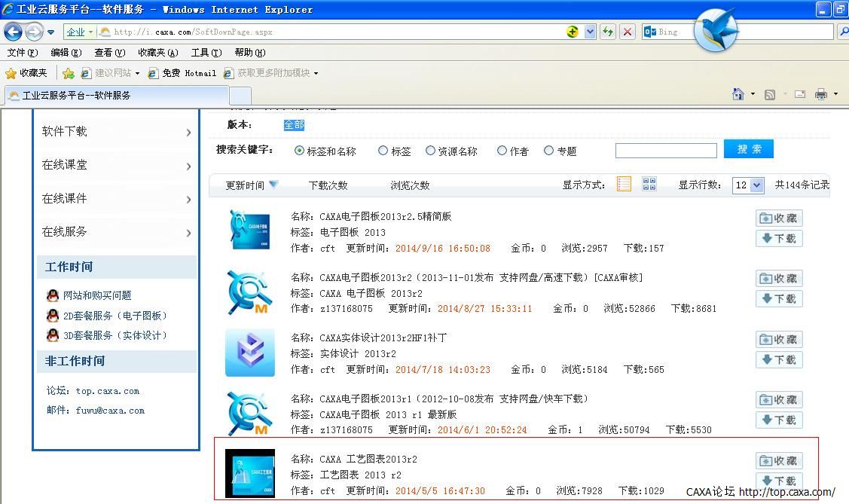
Task: Open the 查看 menu
Action: tap(109, 53)
